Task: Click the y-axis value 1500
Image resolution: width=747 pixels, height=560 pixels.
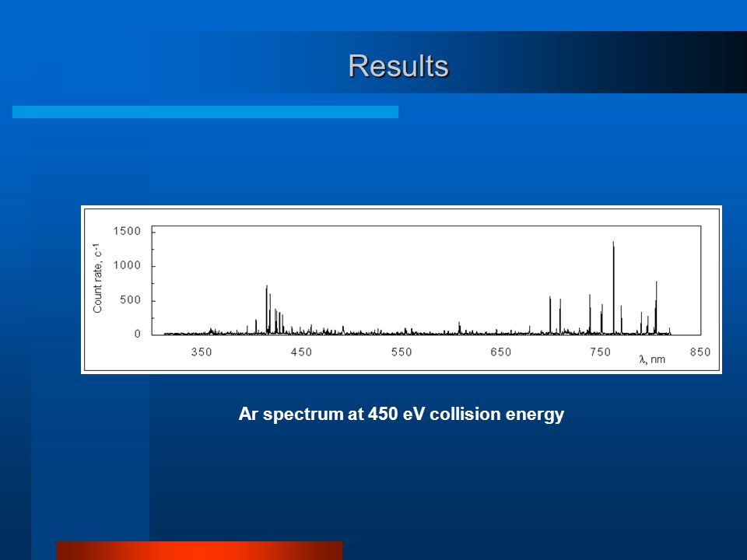Action: (x=127, y=232)
